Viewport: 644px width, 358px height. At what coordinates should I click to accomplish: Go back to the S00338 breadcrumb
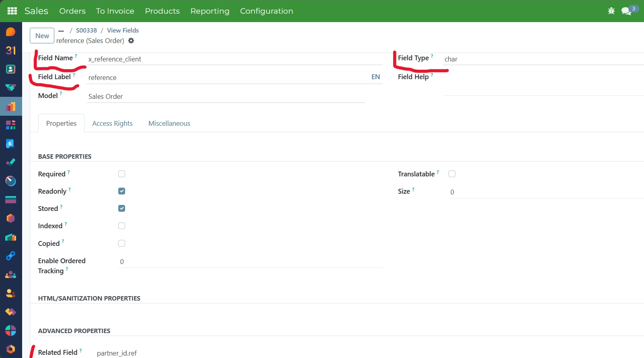click(x=86, y=31)
